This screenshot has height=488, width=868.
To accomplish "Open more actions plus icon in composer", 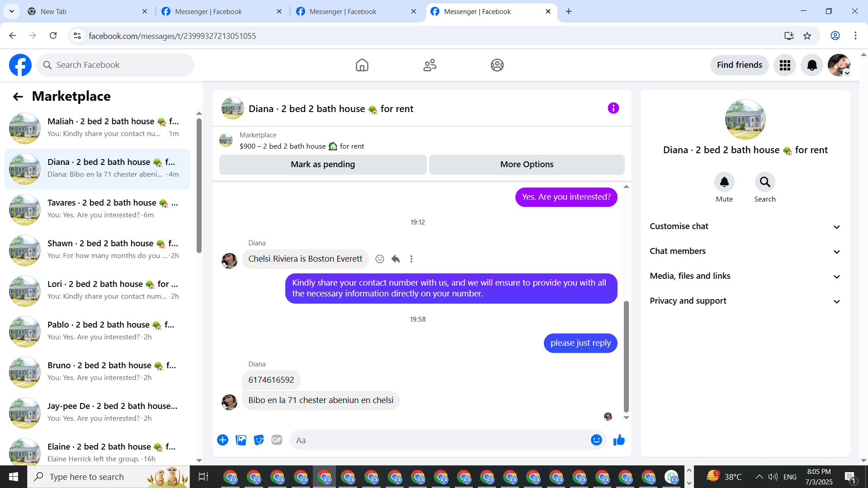I will 222,440.
